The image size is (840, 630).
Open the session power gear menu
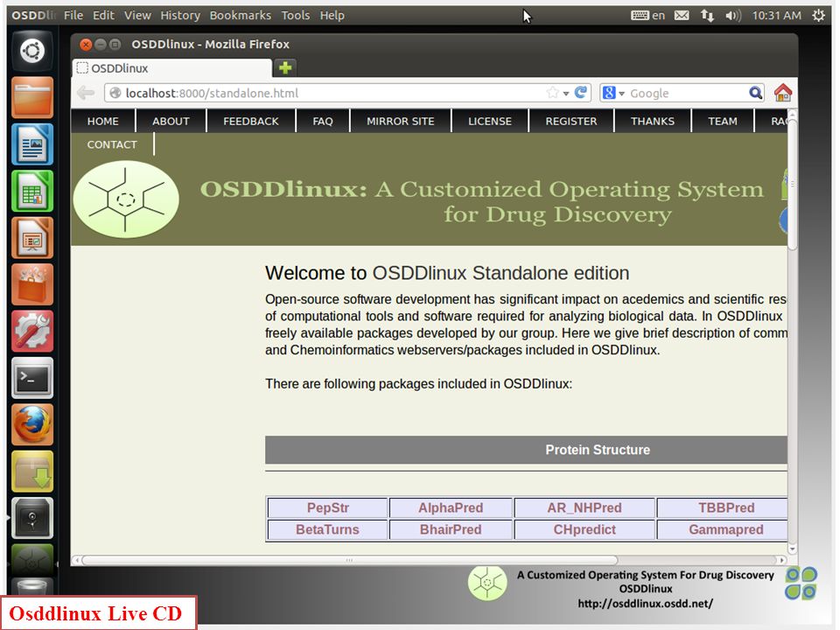coord(819,16)
